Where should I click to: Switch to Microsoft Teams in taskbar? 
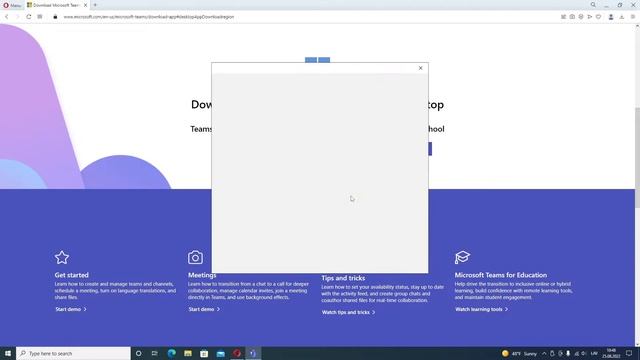point(253,353)
